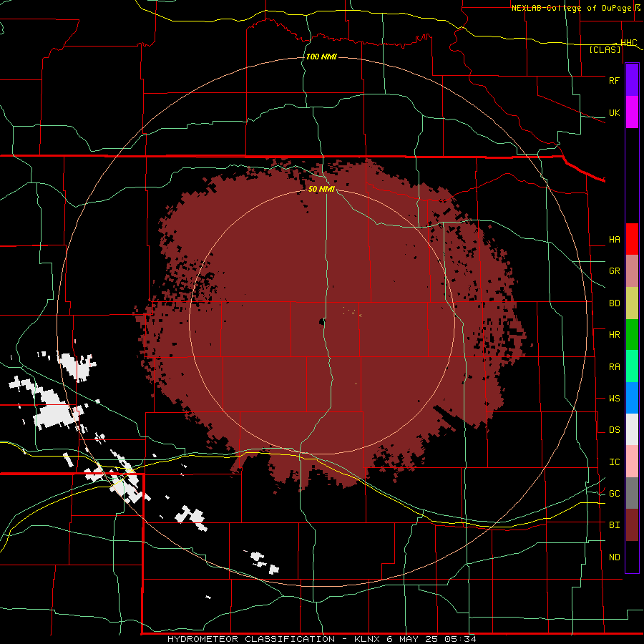The width and height of the screenshot is (644, 644).
Task: Click the BI legend label
Action: 615,525
